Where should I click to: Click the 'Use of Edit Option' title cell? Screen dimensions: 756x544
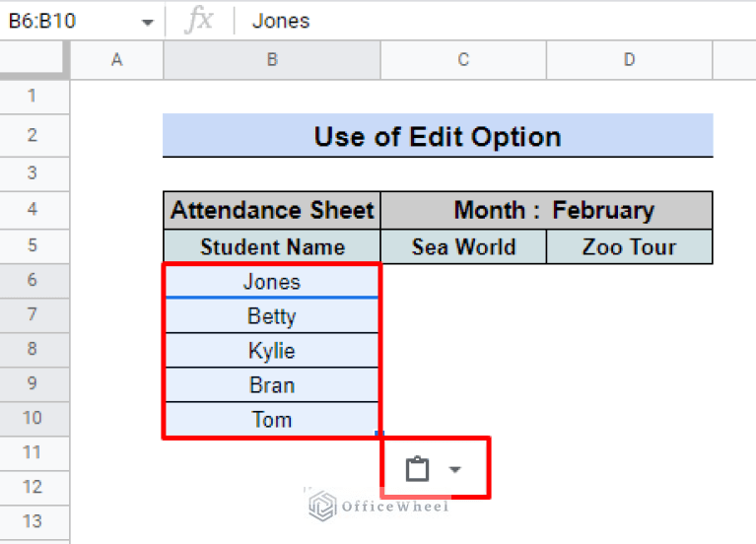(438, 136)
